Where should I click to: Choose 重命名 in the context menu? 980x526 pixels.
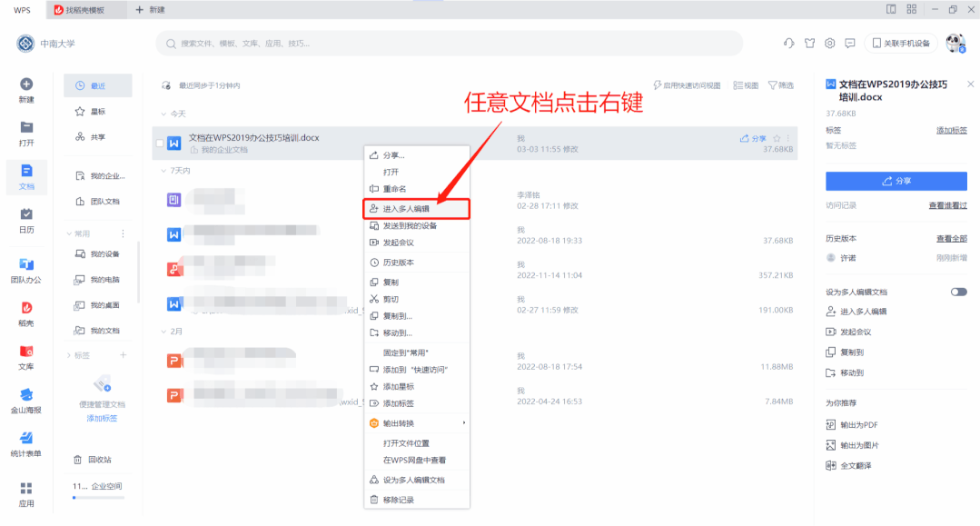pos(416,189)
